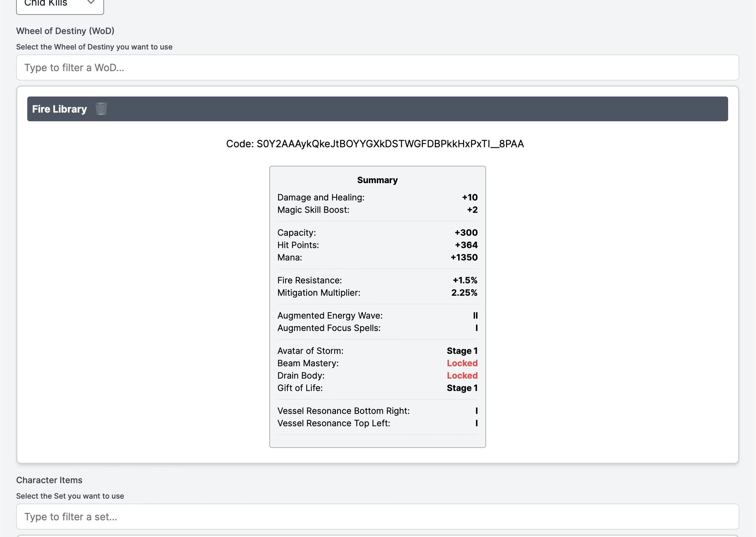Click the Gift of Life row label
The height and width of the screenshot is (537, 756).
click(x=300, y=388)
